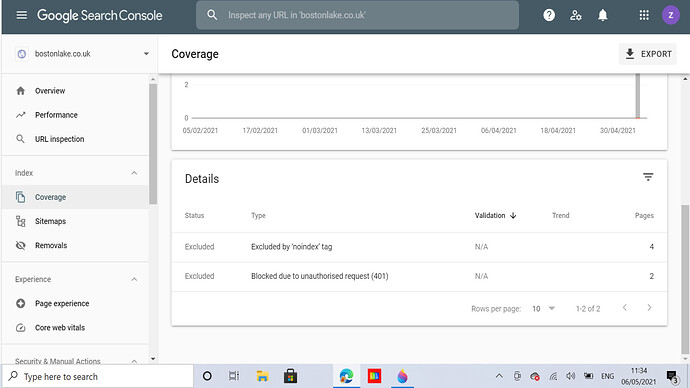The image size is (690, 388).
Task: Go to next page of table rows
Action: [x=649, y=307]
